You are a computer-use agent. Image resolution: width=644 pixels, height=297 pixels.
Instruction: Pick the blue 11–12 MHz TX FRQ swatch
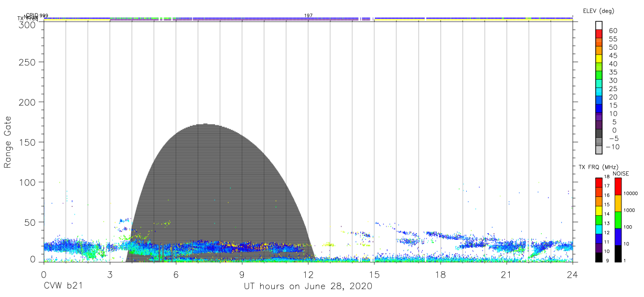tap(599, 237)
